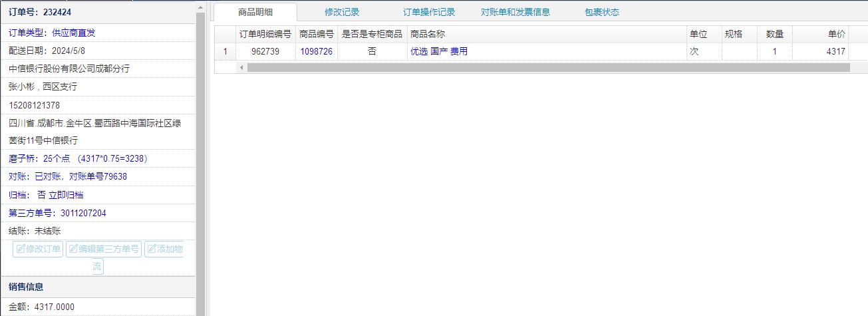Click the left panel vertical scrollbar
This screenshot has height=316, width=868.
[200, 163]
